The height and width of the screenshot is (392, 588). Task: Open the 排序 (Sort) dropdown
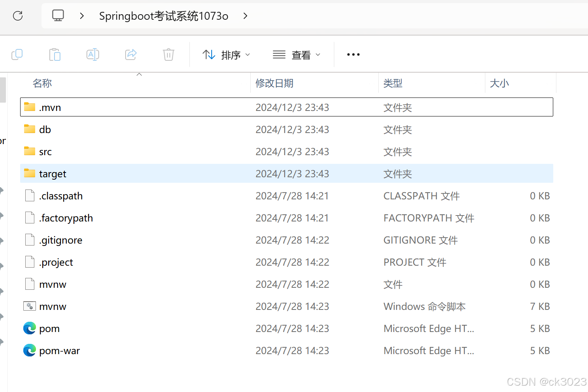pyautogui.click(x=227, y=54)
